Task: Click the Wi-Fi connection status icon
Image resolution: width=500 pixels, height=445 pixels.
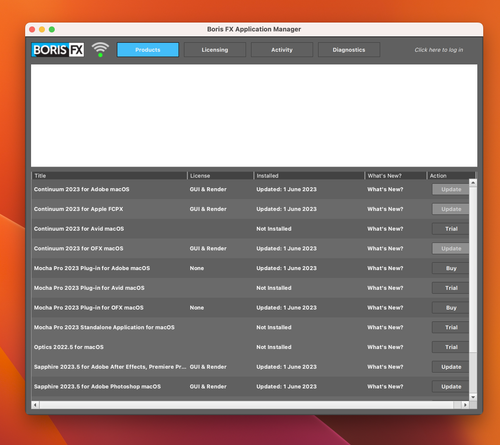Action: pos(100,50)
